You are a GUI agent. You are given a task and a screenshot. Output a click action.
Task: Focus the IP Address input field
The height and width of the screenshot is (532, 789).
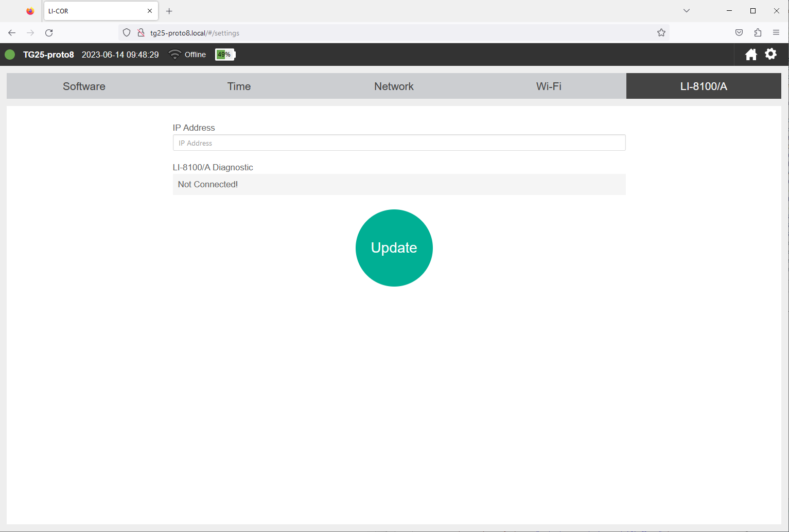pyautogui.click(x=399, y=143)
